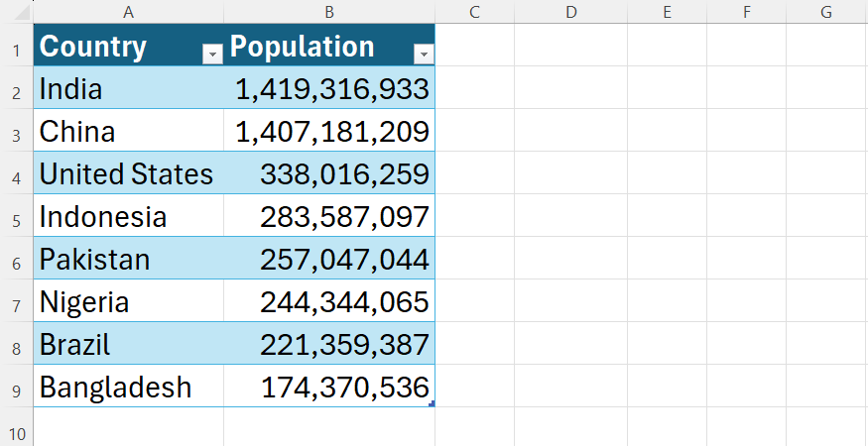Select the cell with 257,047,044
The height and width of the screenshot is (446, 868).
[329, 258]
